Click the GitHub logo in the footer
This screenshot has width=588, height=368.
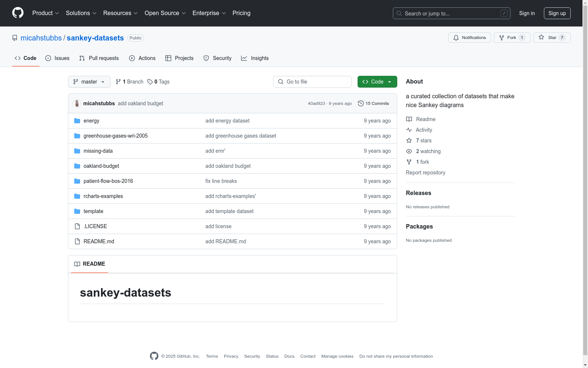pyautogui.click(x=154, y=356)
